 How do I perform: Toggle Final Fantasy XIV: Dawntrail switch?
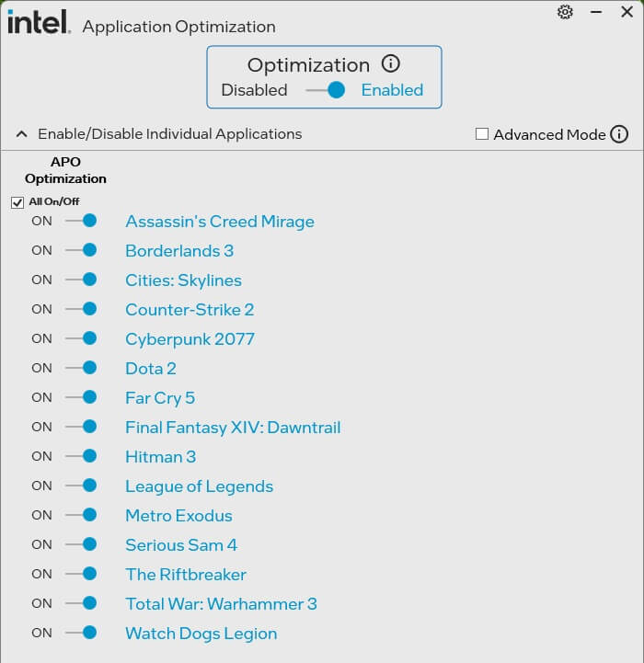pyautogui.click(x=81, y=427)
